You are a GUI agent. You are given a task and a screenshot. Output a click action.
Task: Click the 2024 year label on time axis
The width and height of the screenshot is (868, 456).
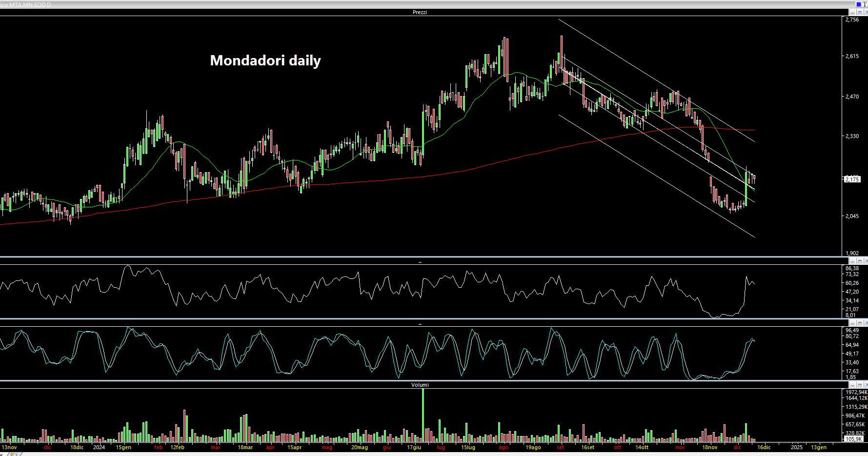pos(99,447)
